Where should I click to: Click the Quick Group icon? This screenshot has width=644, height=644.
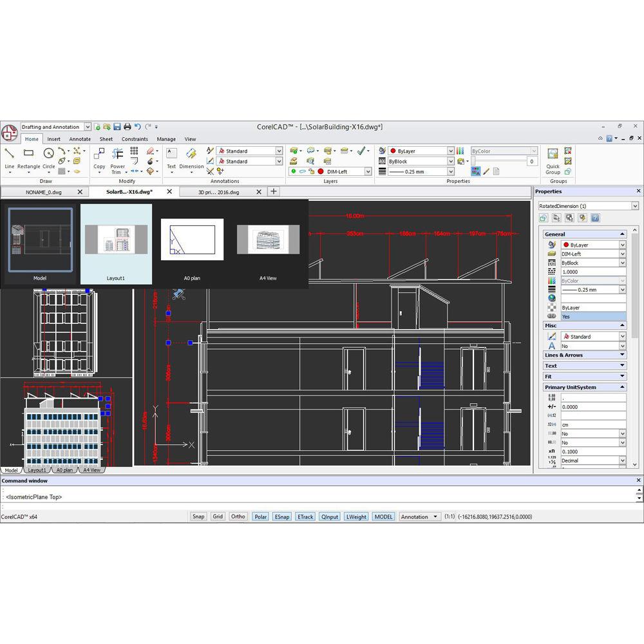pyautogui.click(x=553, y=160)
